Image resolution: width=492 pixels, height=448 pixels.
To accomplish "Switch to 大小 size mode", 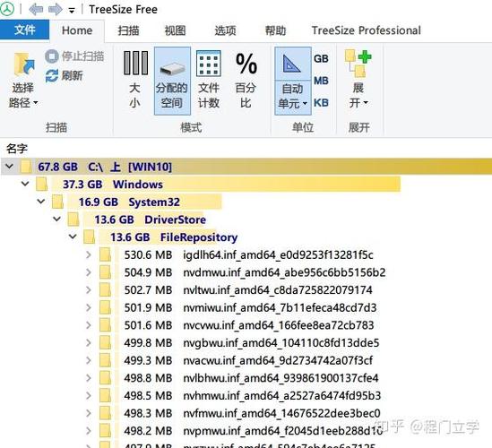I will (x=135, y=81).
